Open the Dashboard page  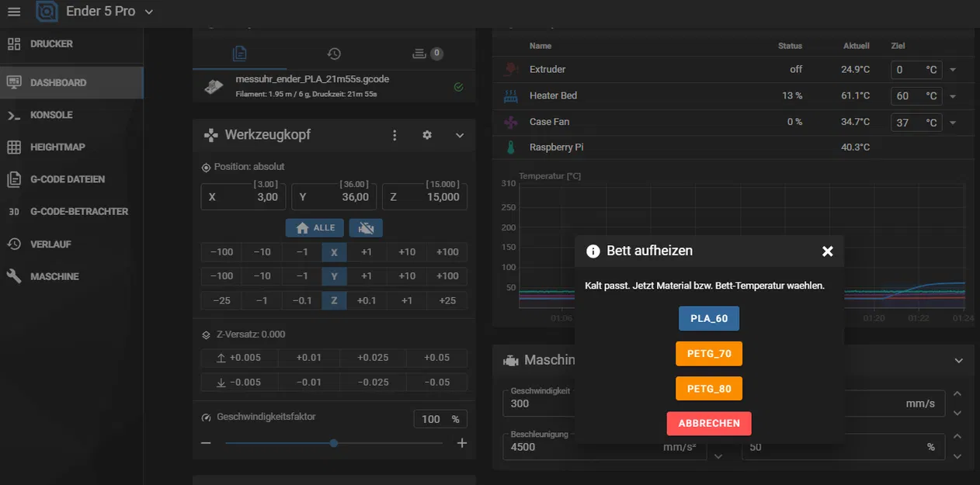tap(71, 82)
